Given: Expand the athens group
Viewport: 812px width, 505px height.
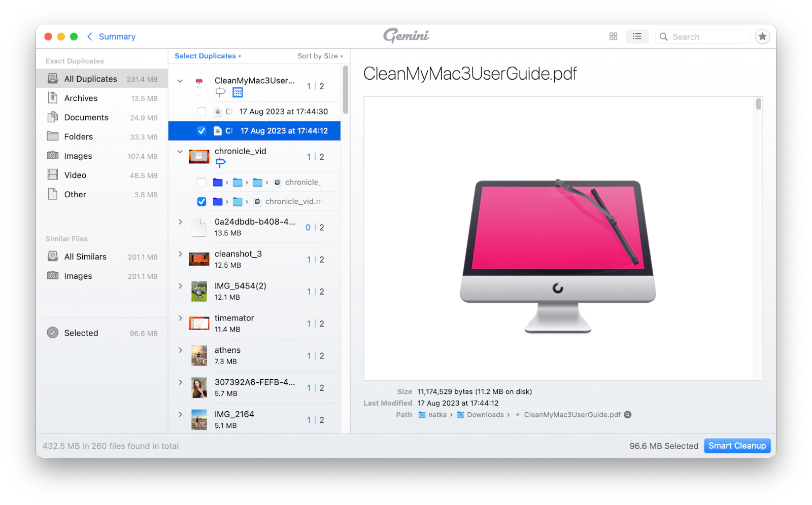Looking at the screenshot, I should point(180,350).
